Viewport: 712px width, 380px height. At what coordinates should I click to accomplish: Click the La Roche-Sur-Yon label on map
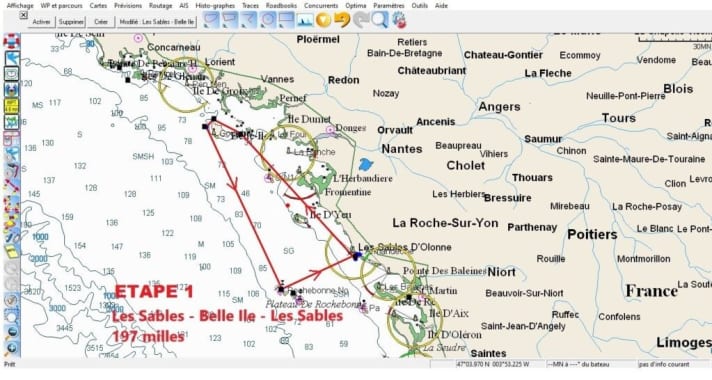(445, 223)
